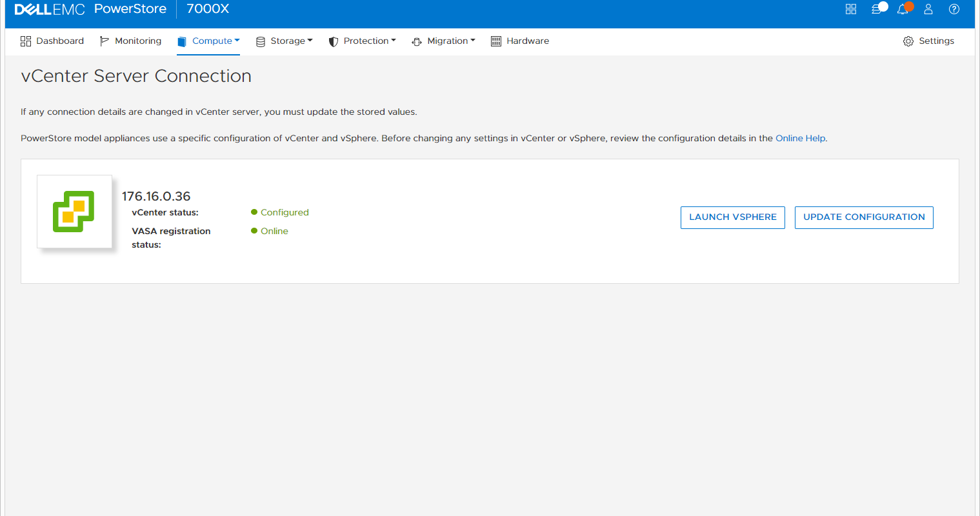Open the Settings label
This screenshot has width=980, height=516.
936,41
